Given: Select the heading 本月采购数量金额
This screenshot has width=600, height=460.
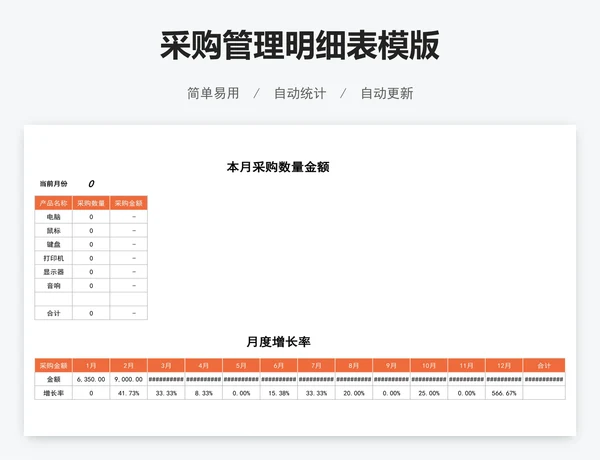Looking at the screenshot, I should coord(278,167).
